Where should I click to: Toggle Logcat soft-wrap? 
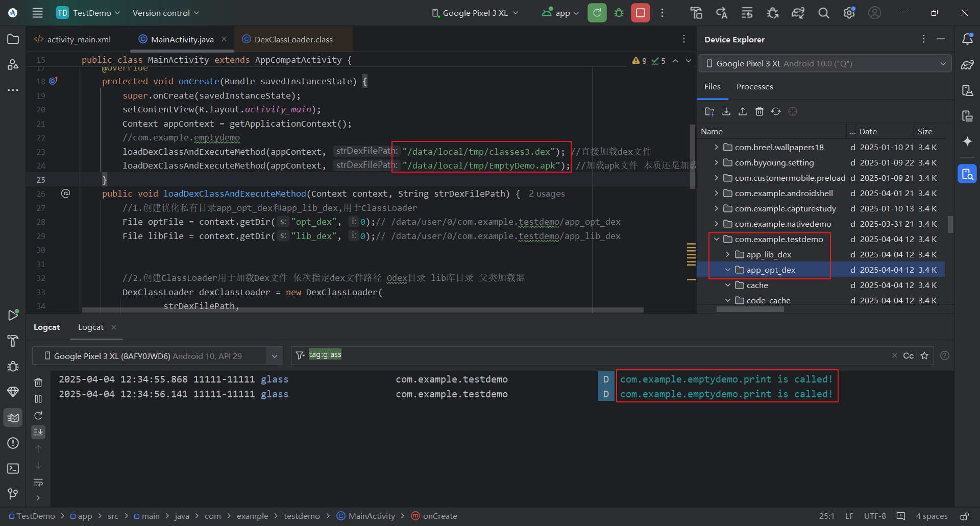(x=38, y=482)
